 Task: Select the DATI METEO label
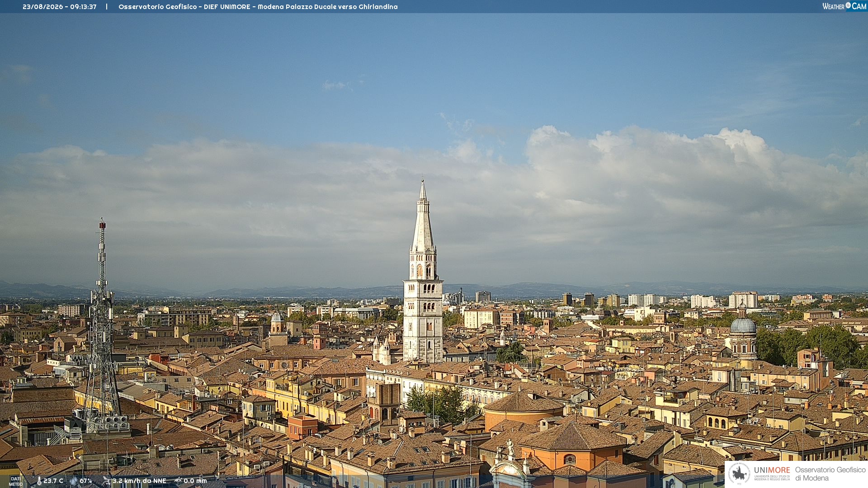tap(16, 481)
